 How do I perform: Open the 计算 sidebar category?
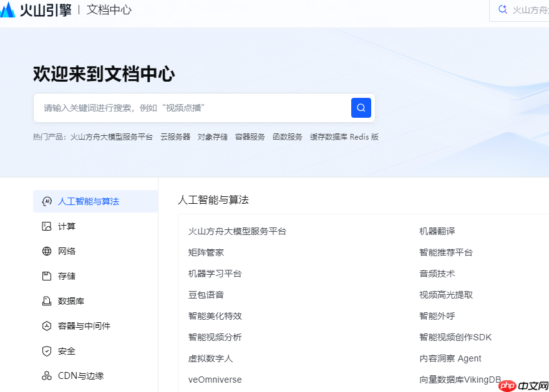pos(66,226)
